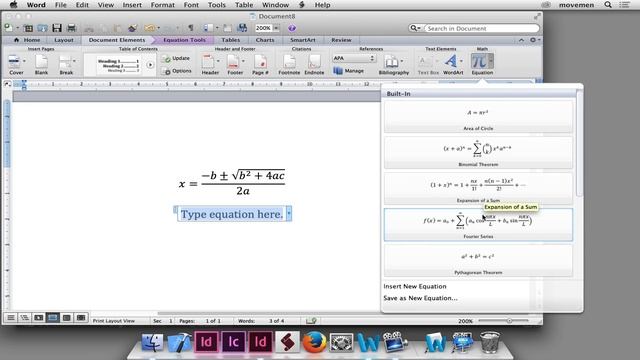This screenshot has width=640, height=360.
Task: Switch to Full Screen view button
Action: coord(81,318)
